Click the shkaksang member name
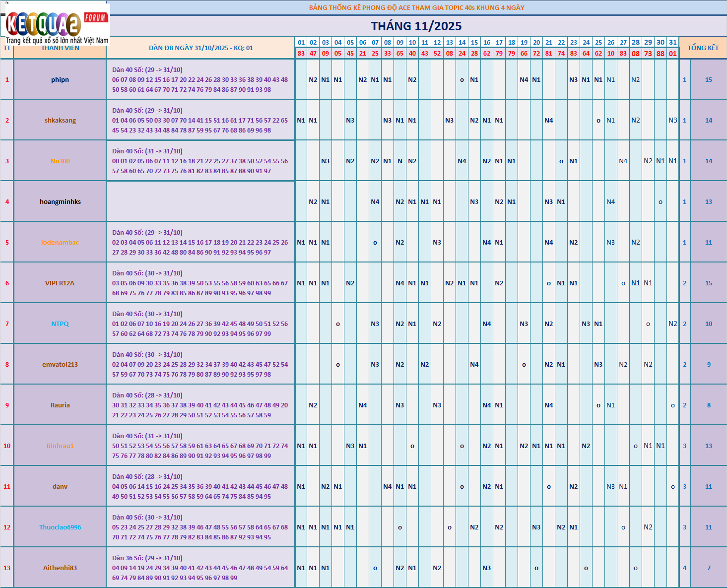This screenshot has height=588, width=727. [60, 121]
